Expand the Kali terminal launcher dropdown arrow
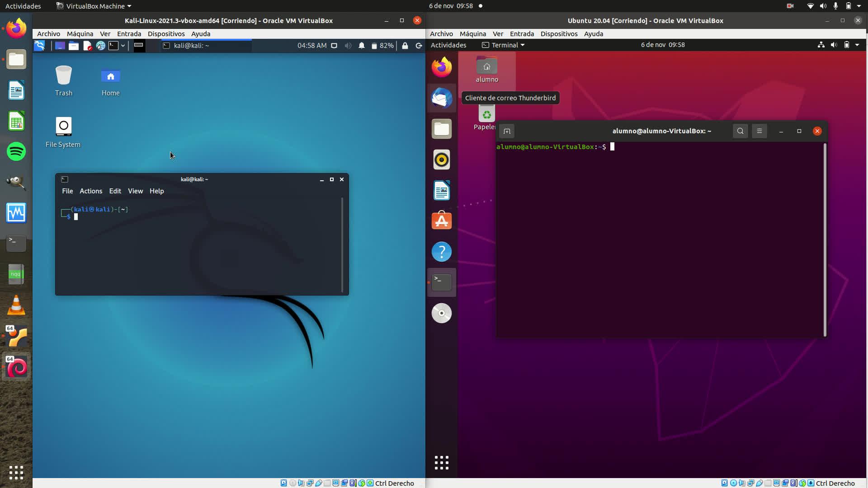This screenshot has width=868, height=488. click(x=123, y=46)
